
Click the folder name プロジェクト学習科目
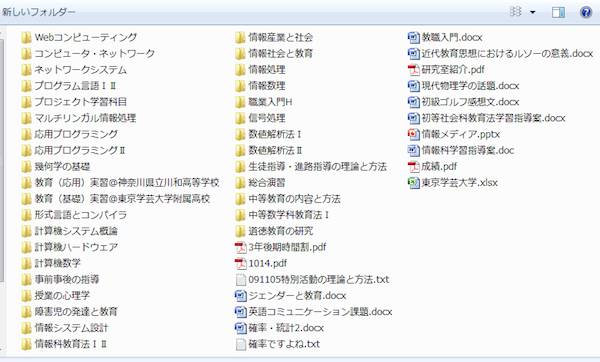[x=80, y=102]
